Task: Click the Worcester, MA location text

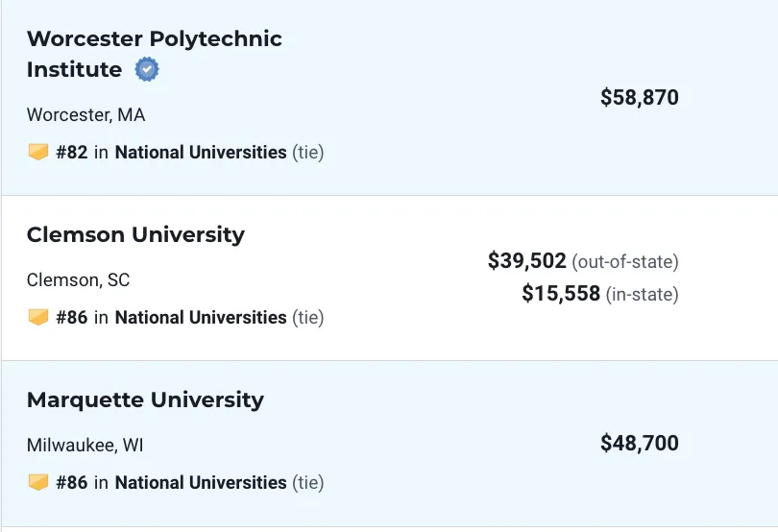Action: pyautogui.click(x=85, y=115)
